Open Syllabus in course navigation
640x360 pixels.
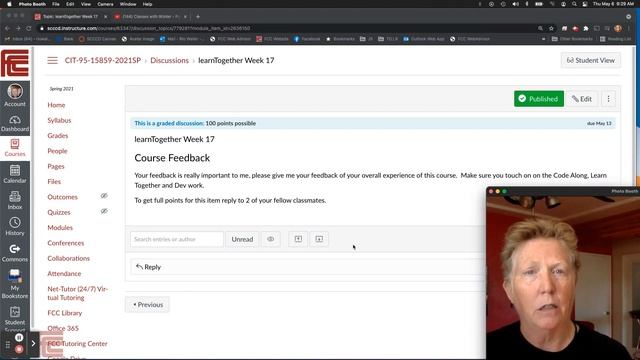click(x=59, y=120)
